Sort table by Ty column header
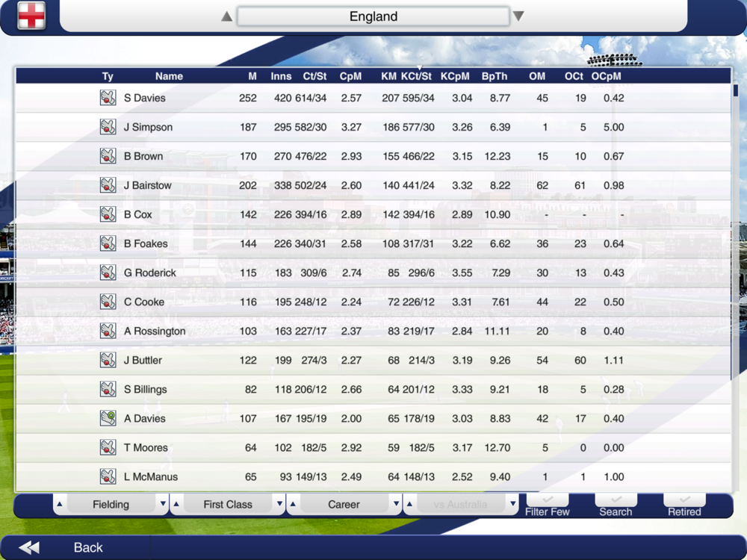The image size is (747, 560). click(108, 76)
